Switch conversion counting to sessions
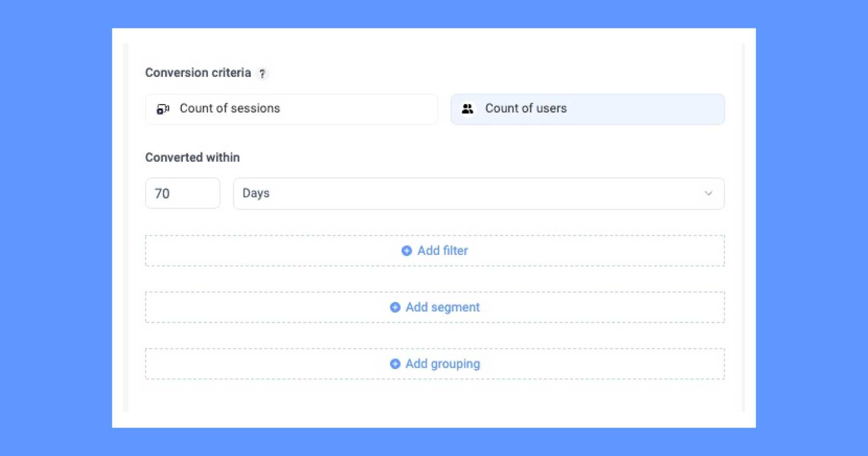Image resolution: width=868 pixels, height=456 pixels. coord(291,109)
